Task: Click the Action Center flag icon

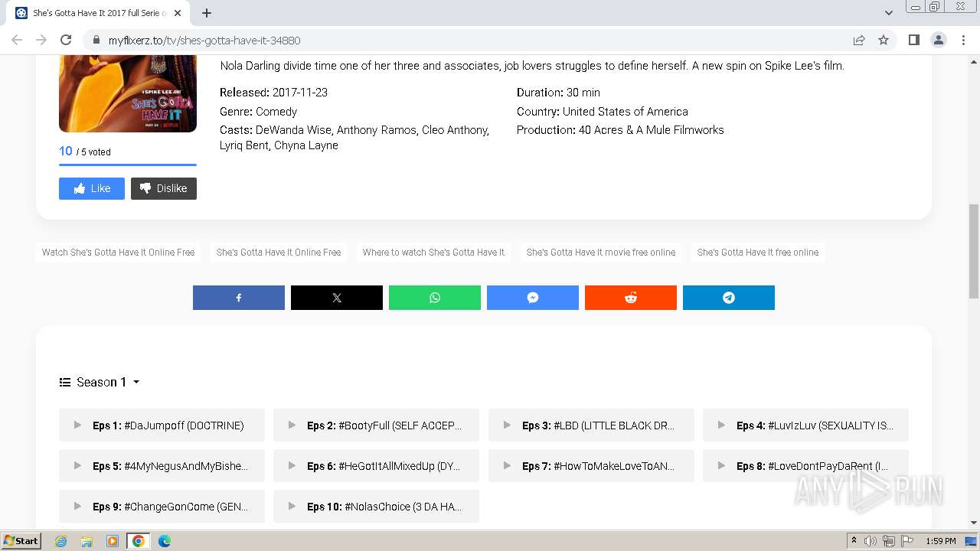Action: tap(907, 541)
